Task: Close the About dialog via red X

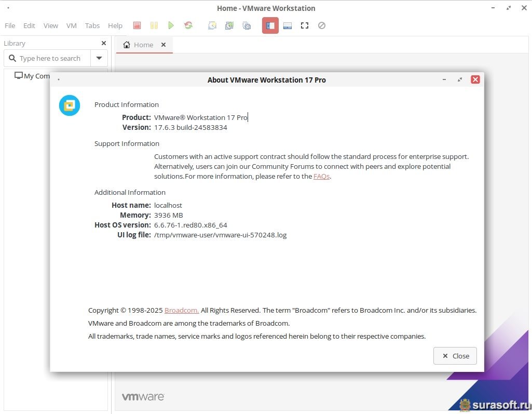Action: click(x=475, y=79)
